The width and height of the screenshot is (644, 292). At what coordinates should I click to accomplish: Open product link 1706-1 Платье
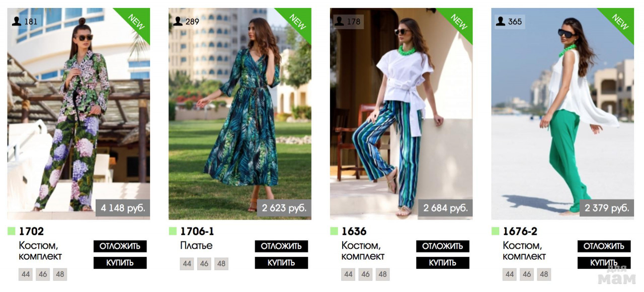point(197,239)
